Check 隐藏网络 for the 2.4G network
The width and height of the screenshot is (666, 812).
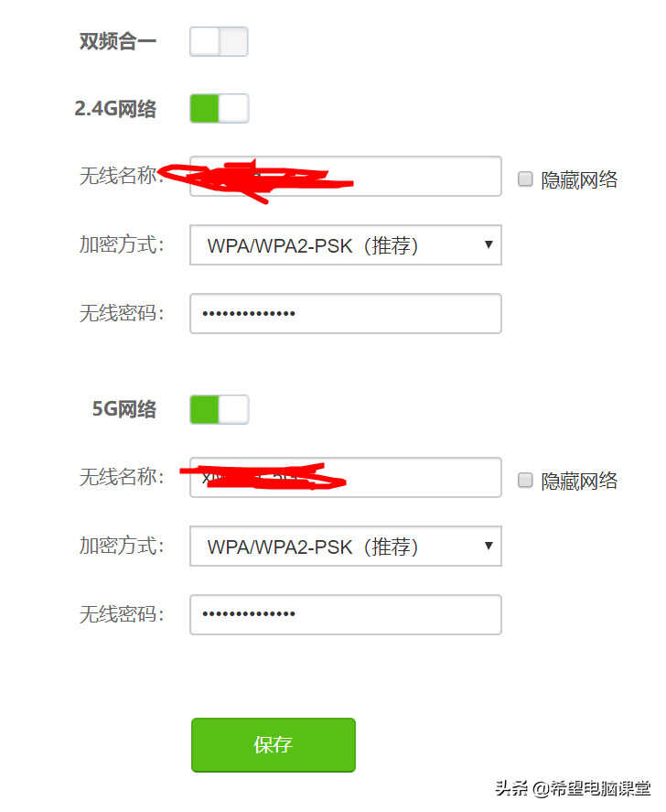coord(525,179)
